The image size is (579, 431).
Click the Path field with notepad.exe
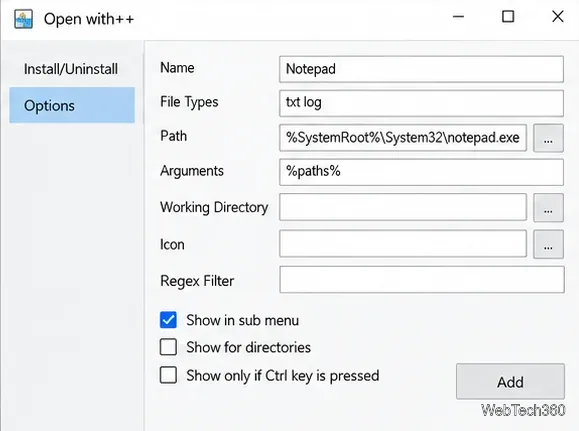(x=403, y=138)
